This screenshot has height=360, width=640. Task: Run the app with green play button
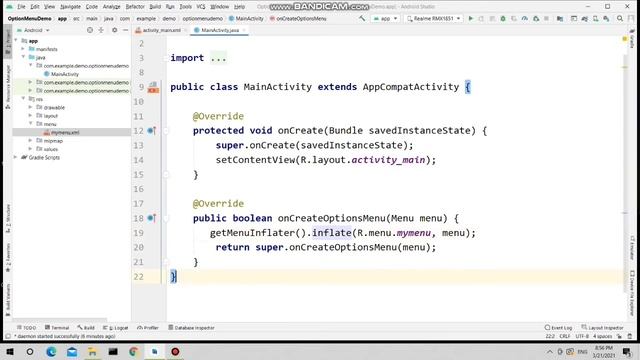click(x=471, y=18)
